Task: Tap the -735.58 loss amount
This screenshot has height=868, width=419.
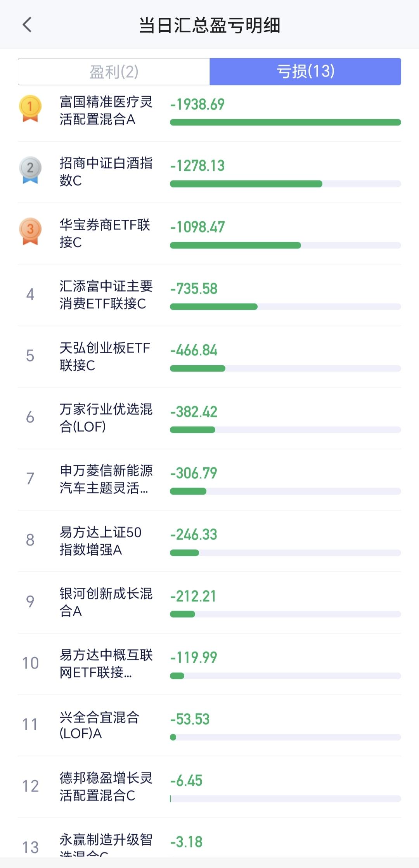Action: [194, 289]
